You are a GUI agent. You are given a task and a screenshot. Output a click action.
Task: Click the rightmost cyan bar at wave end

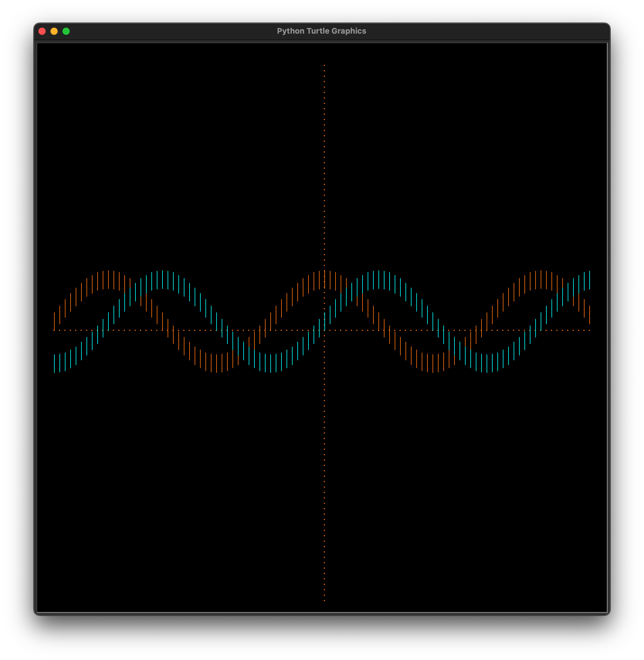click(x=590, y=280)
